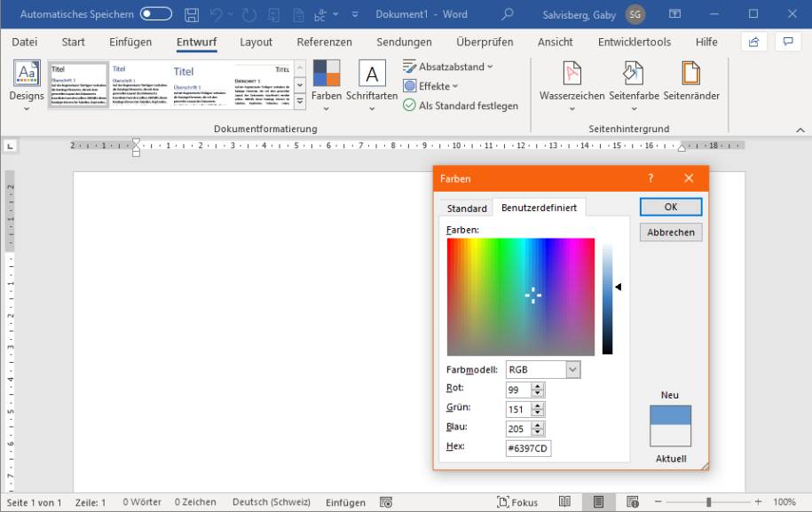This screenshot has height=512, width=812.
Task: Click the save icon in title bar
Action: [192, 15]
